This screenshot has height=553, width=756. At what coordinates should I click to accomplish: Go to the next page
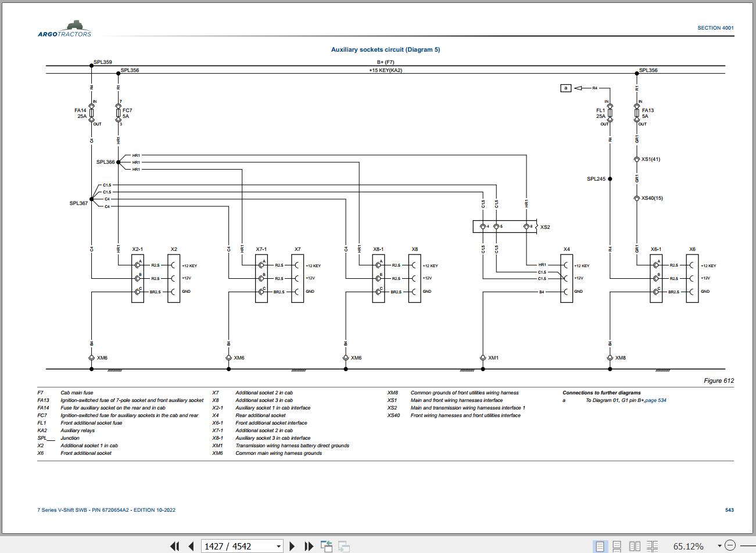292,546
